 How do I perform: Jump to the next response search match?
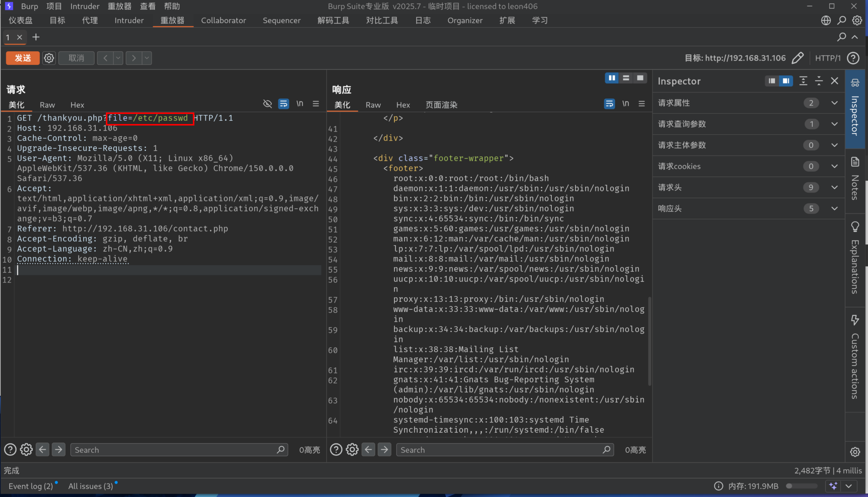[384, 449]
